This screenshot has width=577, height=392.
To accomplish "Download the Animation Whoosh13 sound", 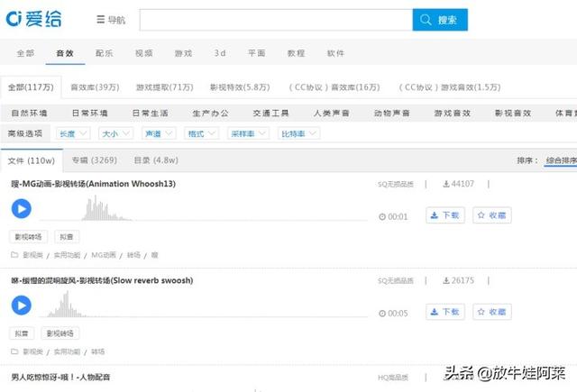I will coord(444,215).
